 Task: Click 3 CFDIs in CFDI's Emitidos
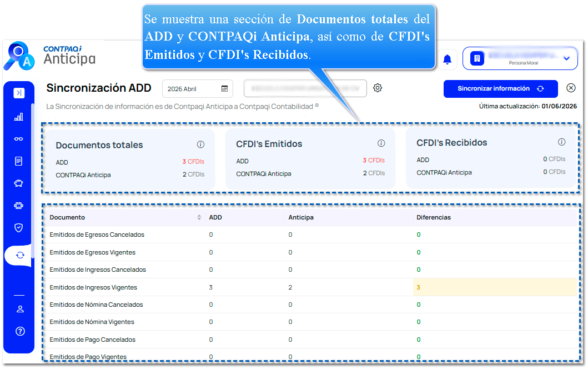[374, 160]
